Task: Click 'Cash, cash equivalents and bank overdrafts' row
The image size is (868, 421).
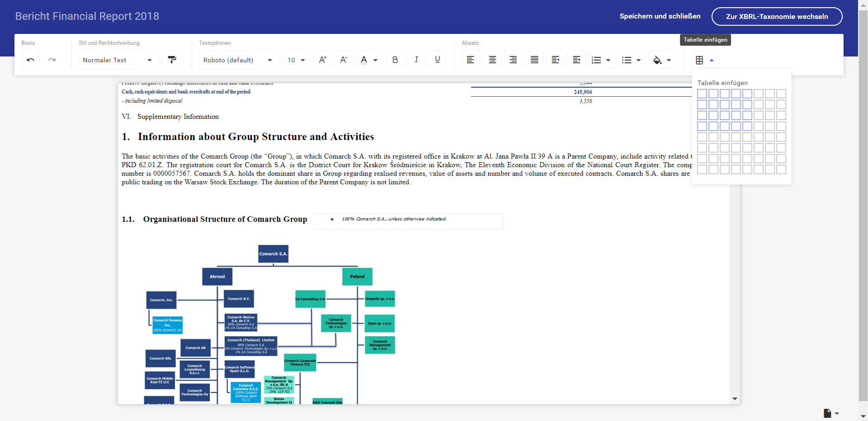Action: [186, 92]
